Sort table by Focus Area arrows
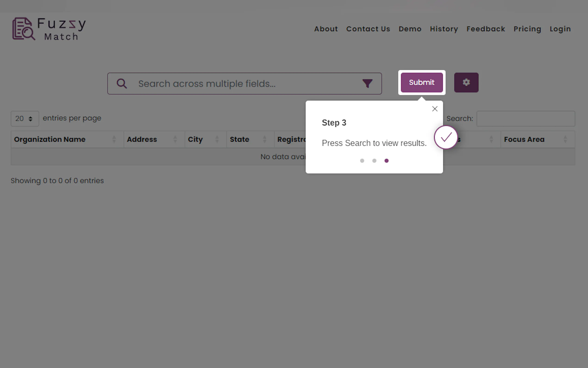 565,140
